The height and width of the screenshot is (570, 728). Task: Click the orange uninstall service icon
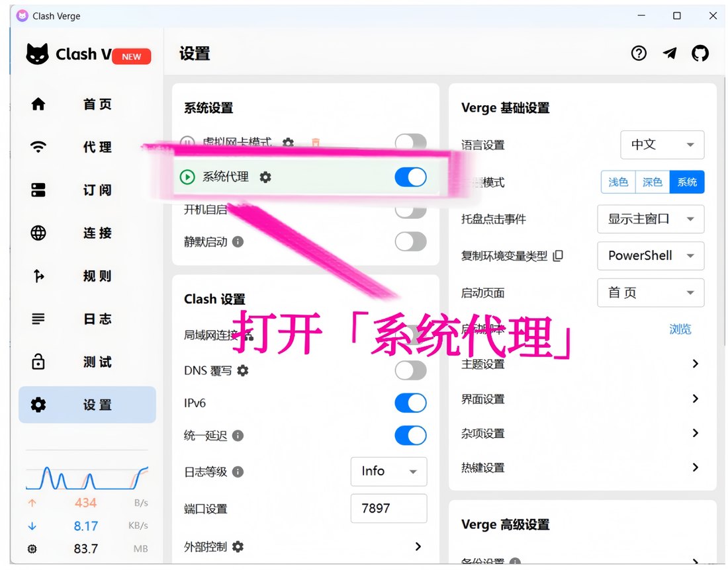click(316, 142)
